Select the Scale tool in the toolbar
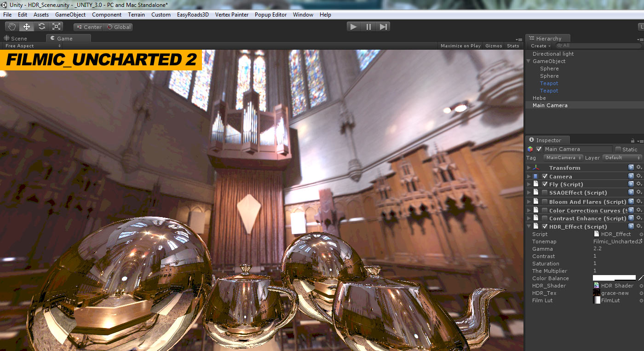 [x=56, y=27]
